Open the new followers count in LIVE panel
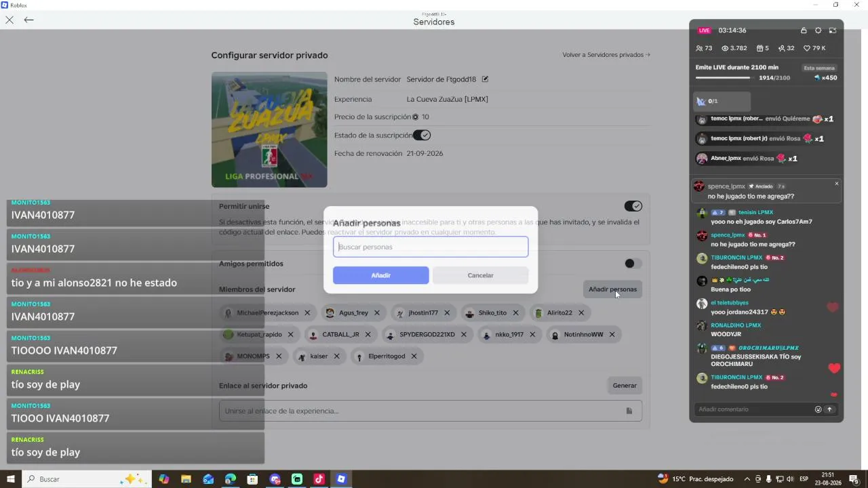Image resolution: width=868 pixels, height=488 pixels. (x=787, y=49)
